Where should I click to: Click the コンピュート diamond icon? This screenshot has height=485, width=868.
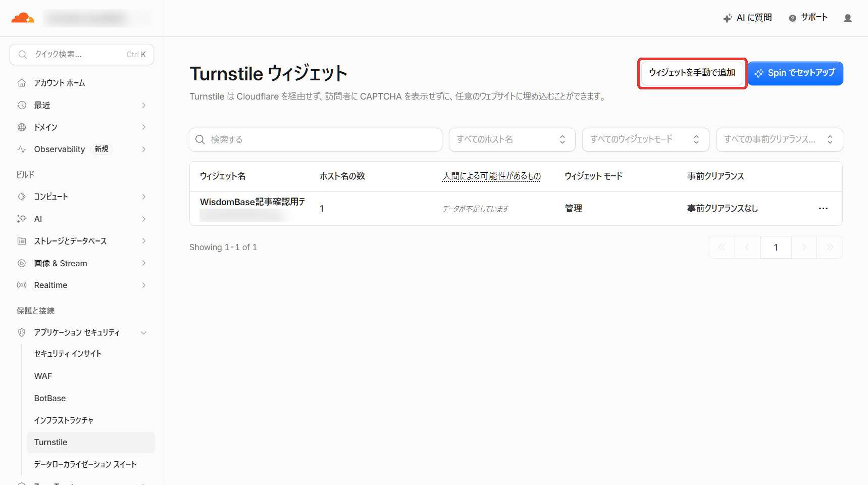[22, 197]
